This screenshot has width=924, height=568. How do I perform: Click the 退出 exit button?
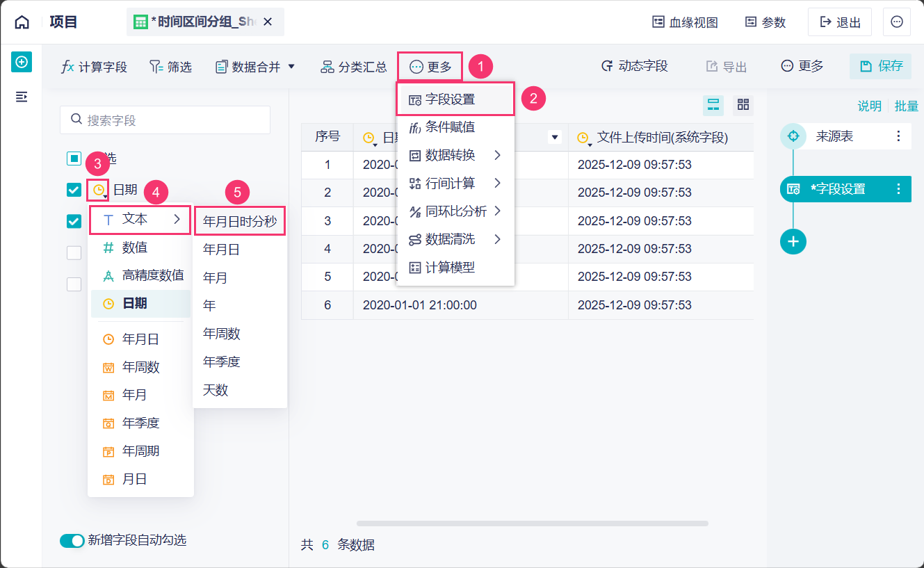point(840,22)
